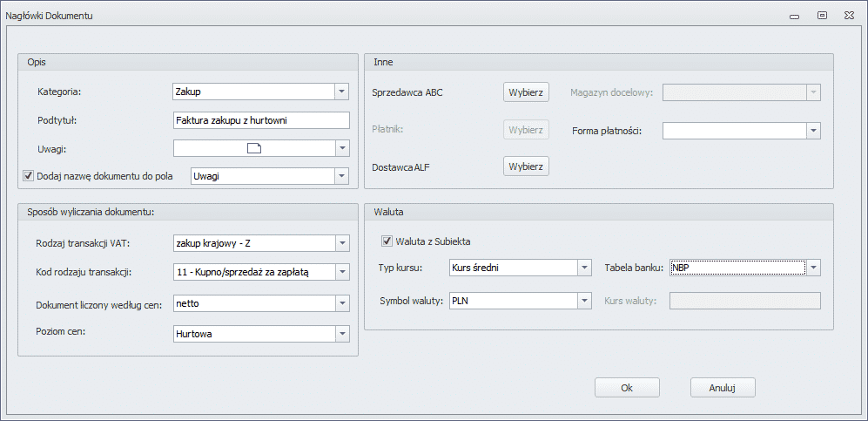Open the Symbol waluty dropdown
Image resolution: width=868 pixels, height=421 pixels.
pyautogui.click(x=585, y=301)
